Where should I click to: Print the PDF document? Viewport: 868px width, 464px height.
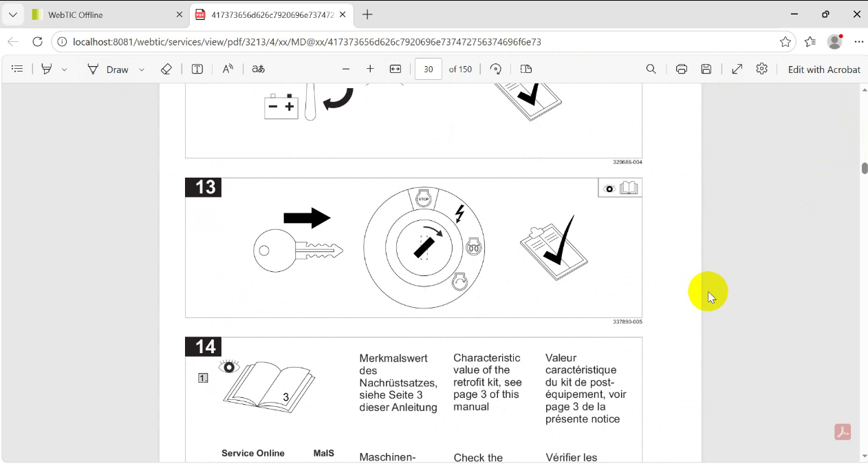coord(682,69)
